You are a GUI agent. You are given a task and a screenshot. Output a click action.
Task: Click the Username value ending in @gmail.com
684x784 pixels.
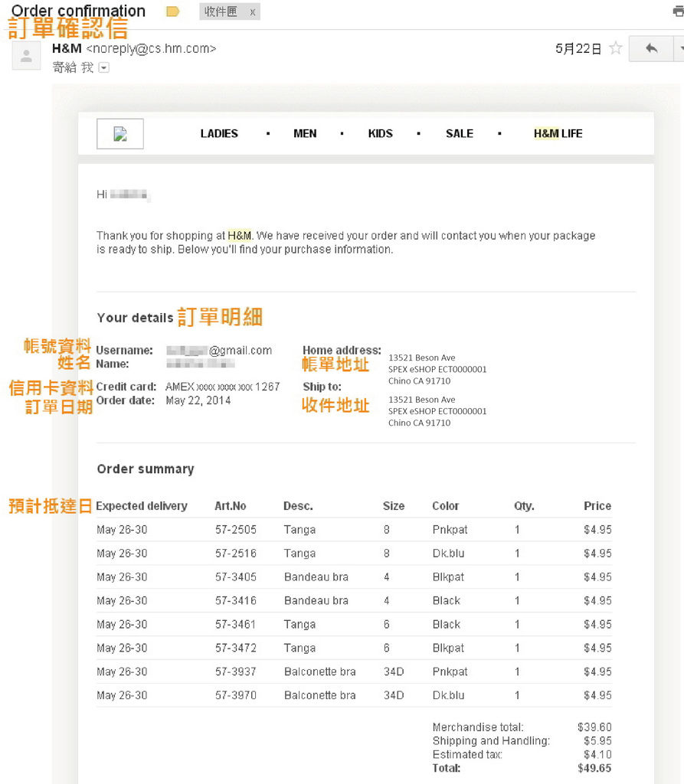click(x=219, y=351)
